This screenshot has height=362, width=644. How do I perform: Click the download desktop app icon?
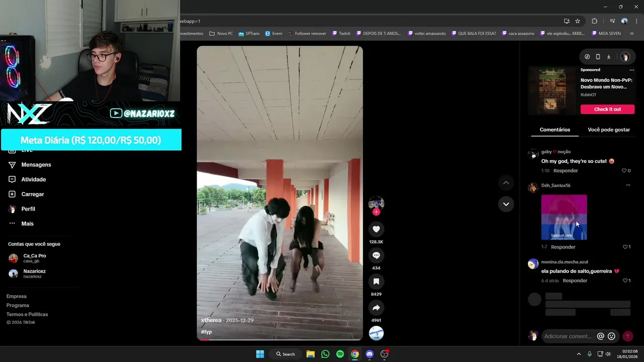(x=608, y=57)
